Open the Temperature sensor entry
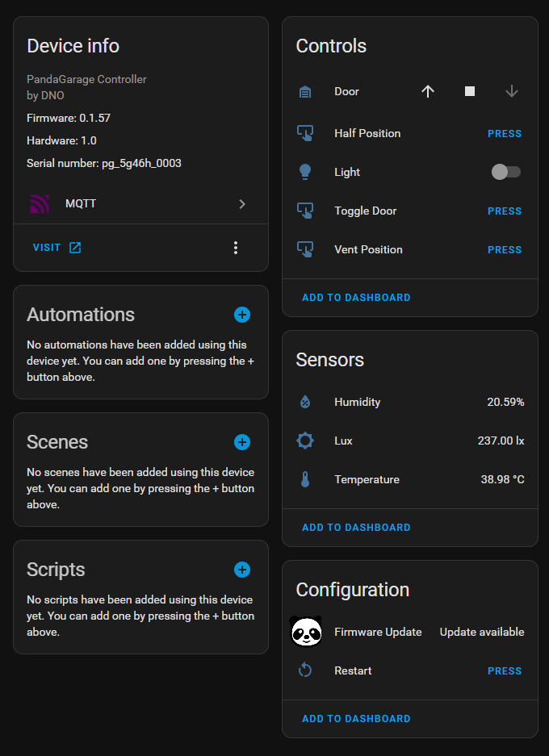 [410, 480]
